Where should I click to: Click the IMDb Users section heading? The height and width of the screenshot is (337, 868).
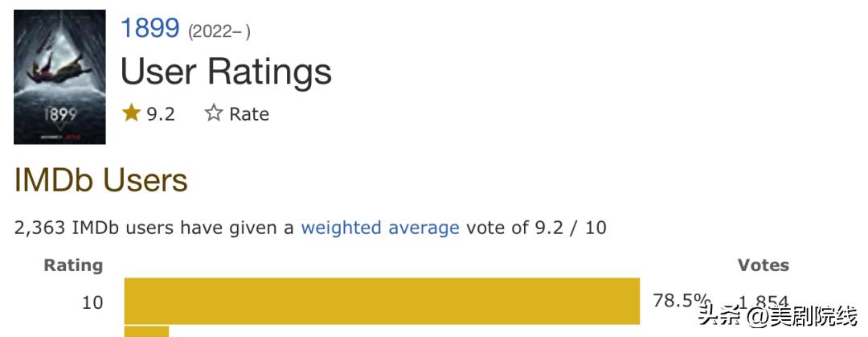pyautogui.click(x=101, y=180)
